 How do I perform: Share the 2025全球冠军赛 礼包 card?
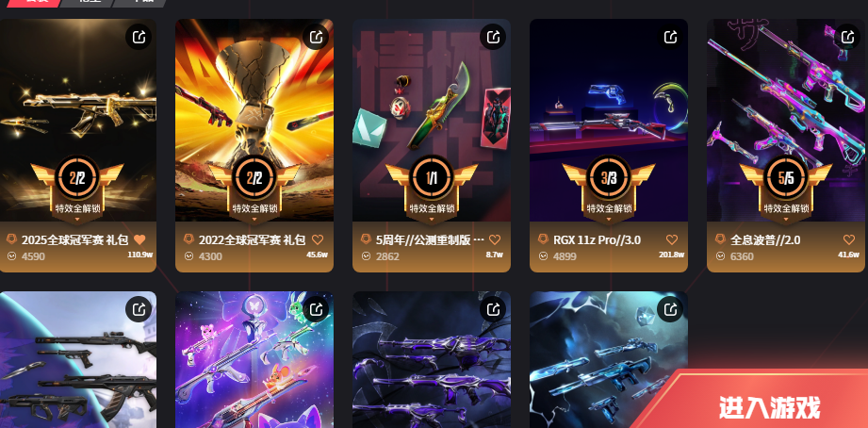click(139, 37)
